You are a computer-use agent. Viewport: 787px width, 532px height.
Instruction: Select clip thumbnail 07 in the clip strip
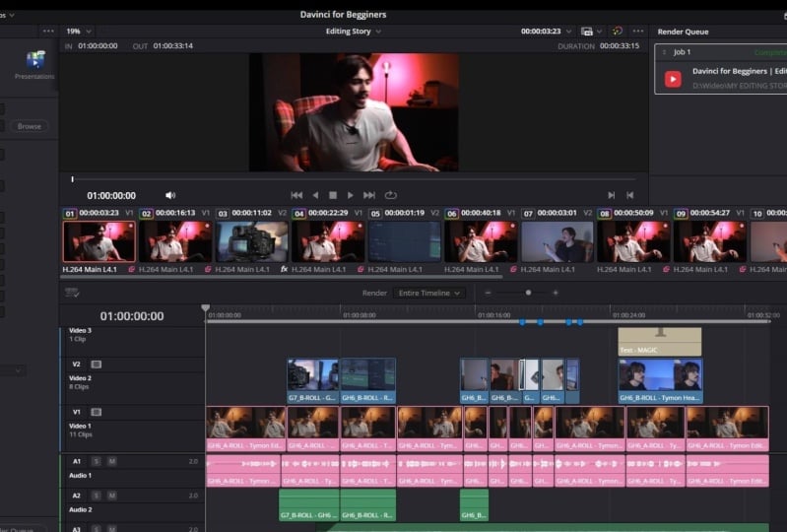pyautogui.click(x=557, y=241)
